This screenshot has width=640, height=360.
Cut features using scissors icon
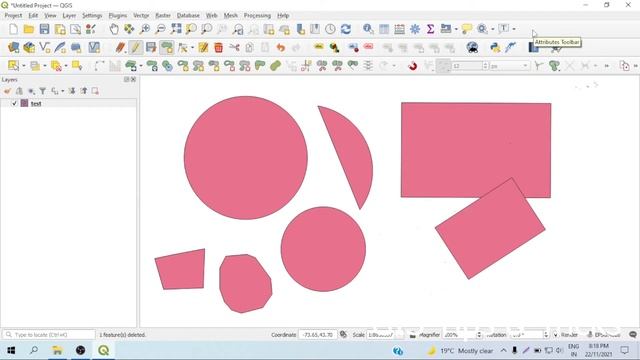[234, 47]
